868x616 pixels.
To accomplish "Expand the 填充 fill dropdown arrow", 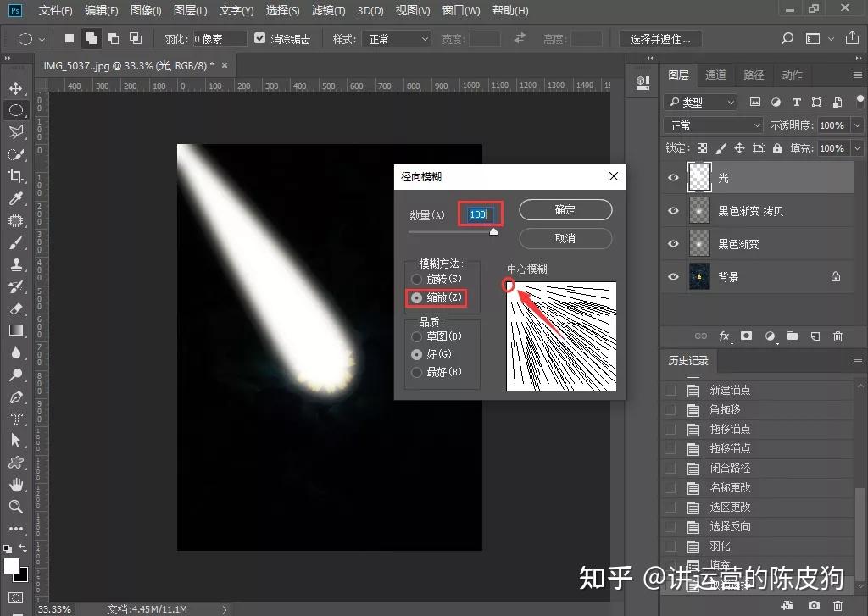I will (858, 148).
